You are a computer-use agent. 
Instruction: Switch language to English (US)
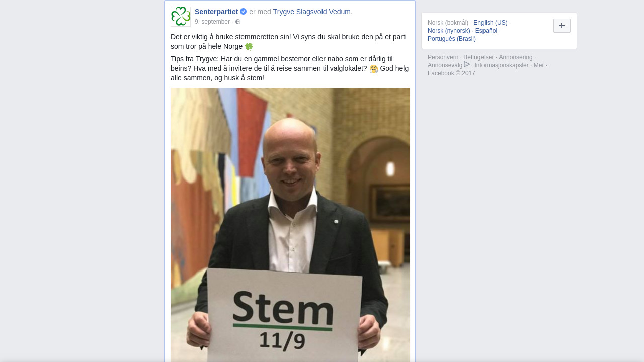(x=491, y=23)
